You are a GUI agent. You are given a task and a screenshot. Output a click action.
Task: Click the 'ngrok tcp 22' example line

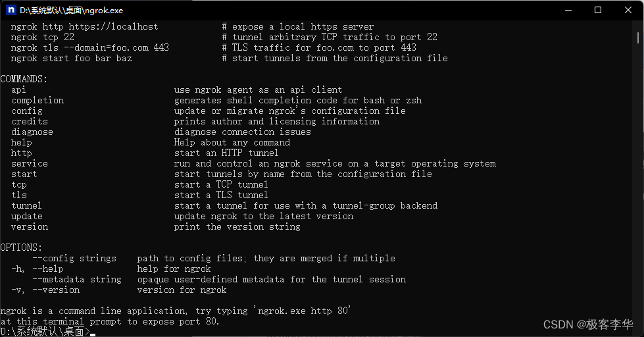pyautogui.click(x=43, y=37)
